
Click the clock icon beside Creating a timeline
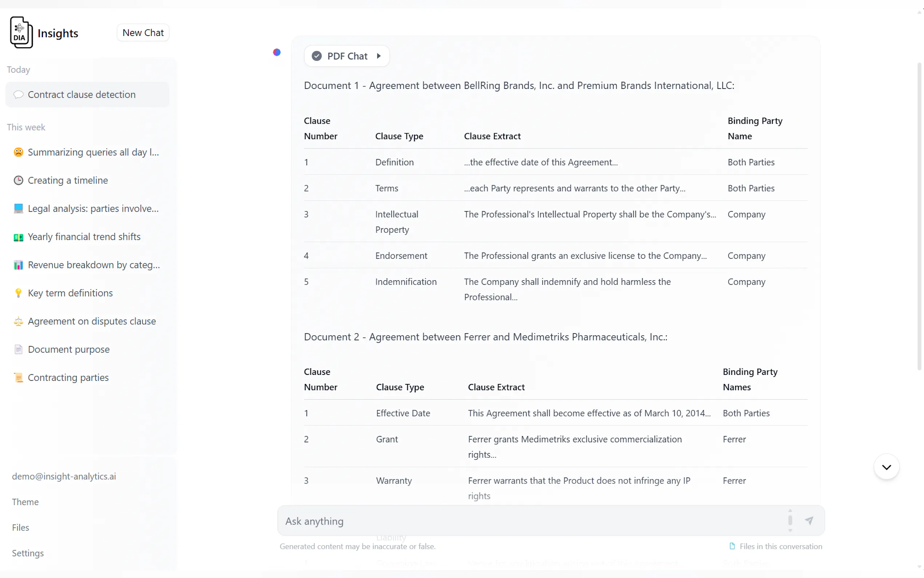(x=18, y=180)
